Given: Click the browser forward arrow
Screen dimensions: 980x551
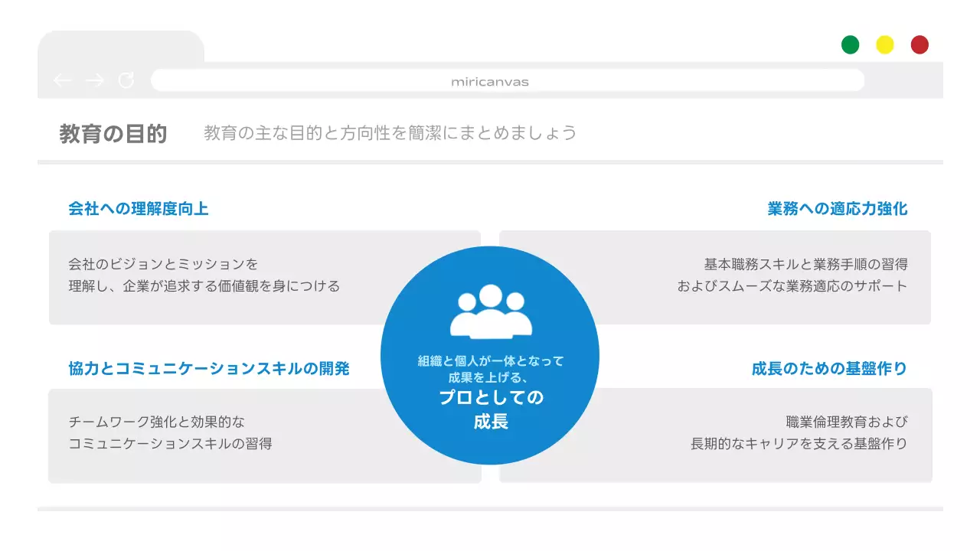Looking at the screenshot, I should pyautogui.click(x=94, y=80).
